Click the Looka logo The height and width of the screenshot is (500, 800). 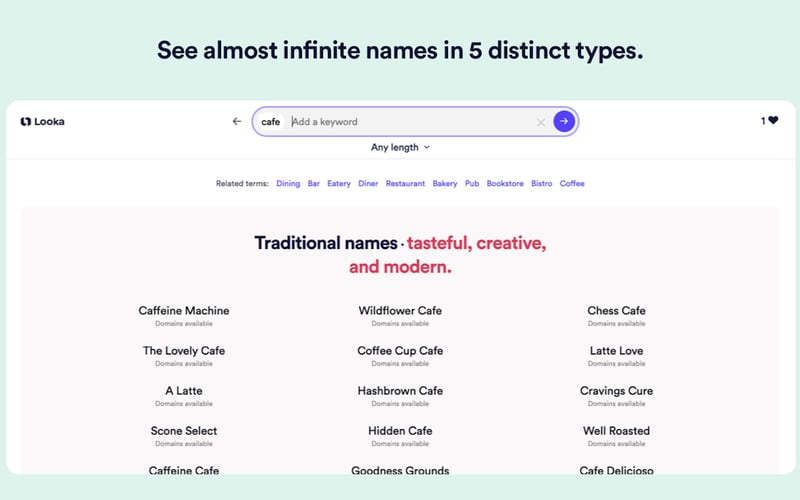point(42,121)
